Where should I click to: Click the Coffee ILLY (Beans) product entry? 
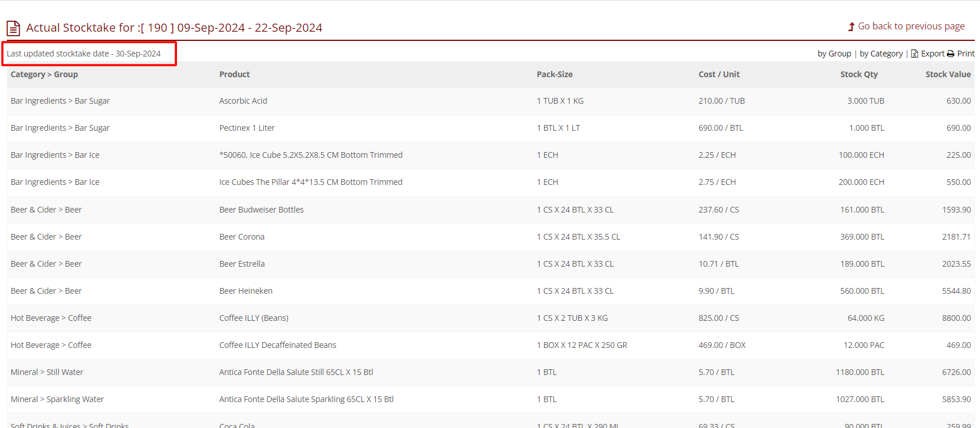(x=254, y=318)
